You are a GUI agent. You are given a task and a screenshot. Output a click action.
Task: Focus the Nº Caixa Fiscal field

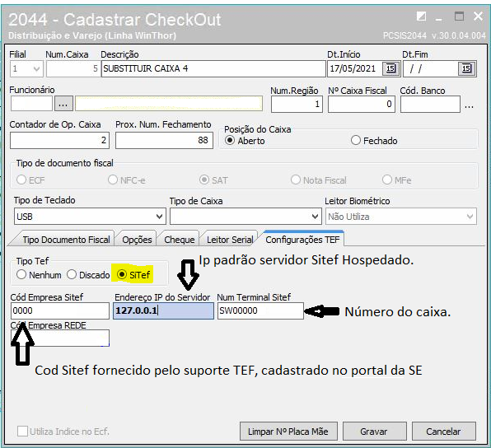pyautogui.click(x=361, y=104)
